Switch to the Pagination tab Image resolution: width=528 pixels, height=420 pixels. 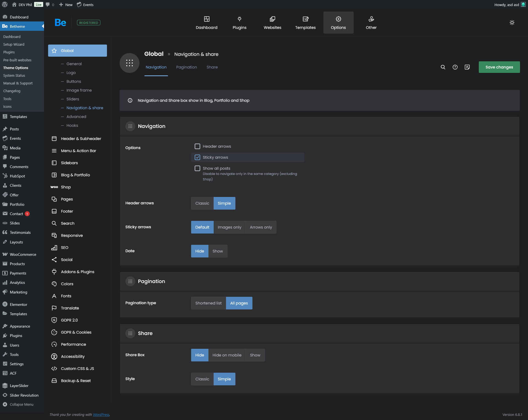coord(186,67)
